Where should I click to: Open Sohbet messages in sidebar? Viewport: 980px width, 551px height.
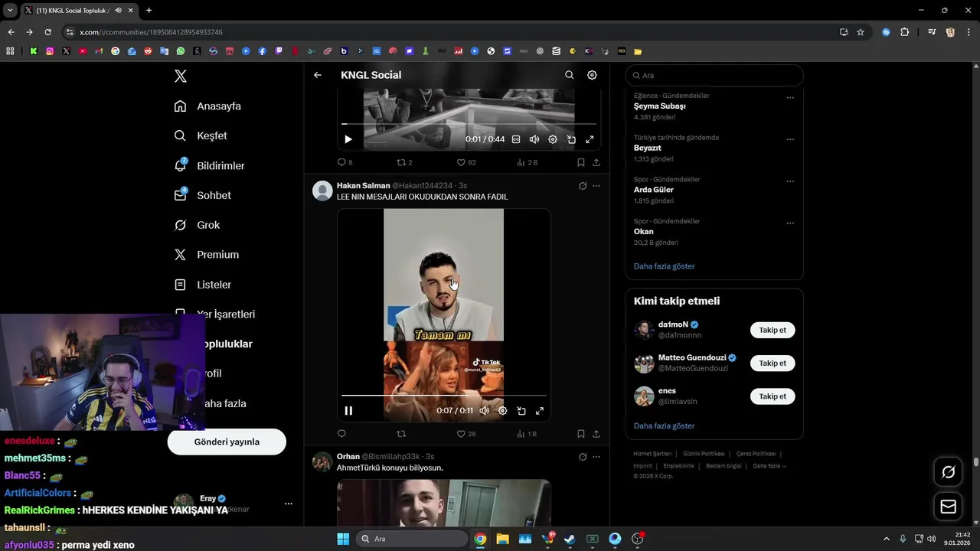(x=203, y=195)
